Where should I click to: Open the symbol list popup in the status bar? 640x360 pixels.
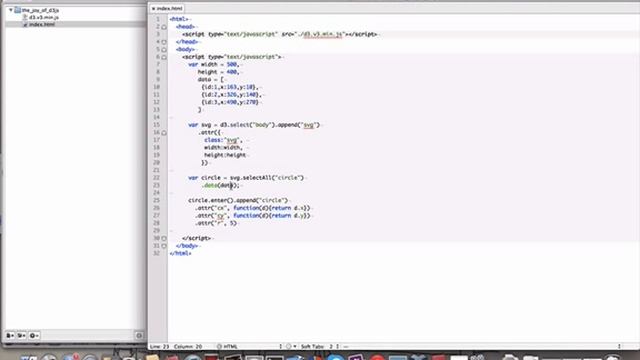click(x=482, y=347)
